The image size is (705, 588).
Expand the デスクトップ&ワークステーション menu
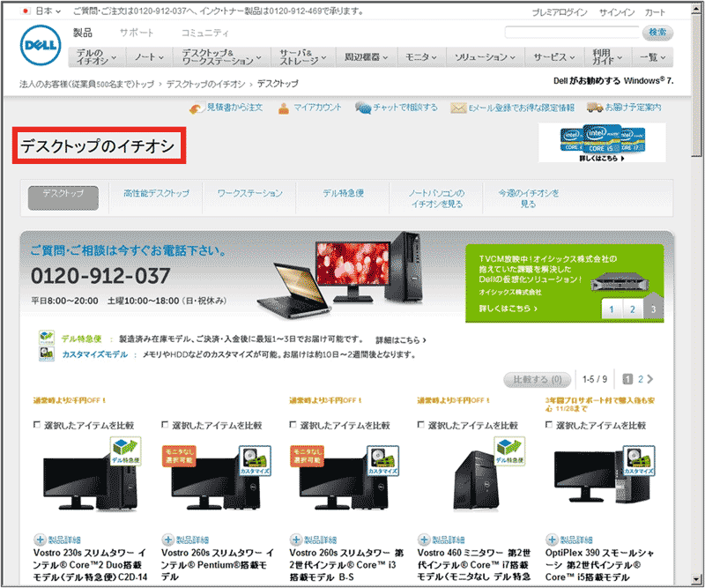point(222,57)
